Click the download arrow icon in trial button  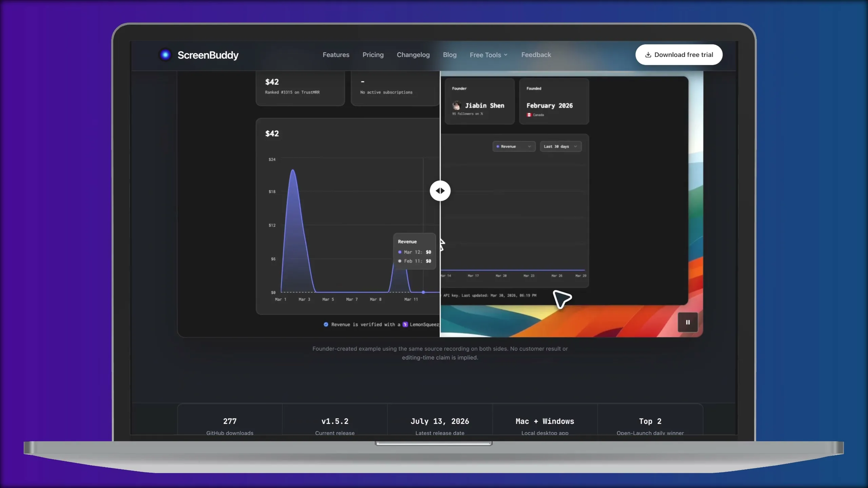click(x=648, y=55)
